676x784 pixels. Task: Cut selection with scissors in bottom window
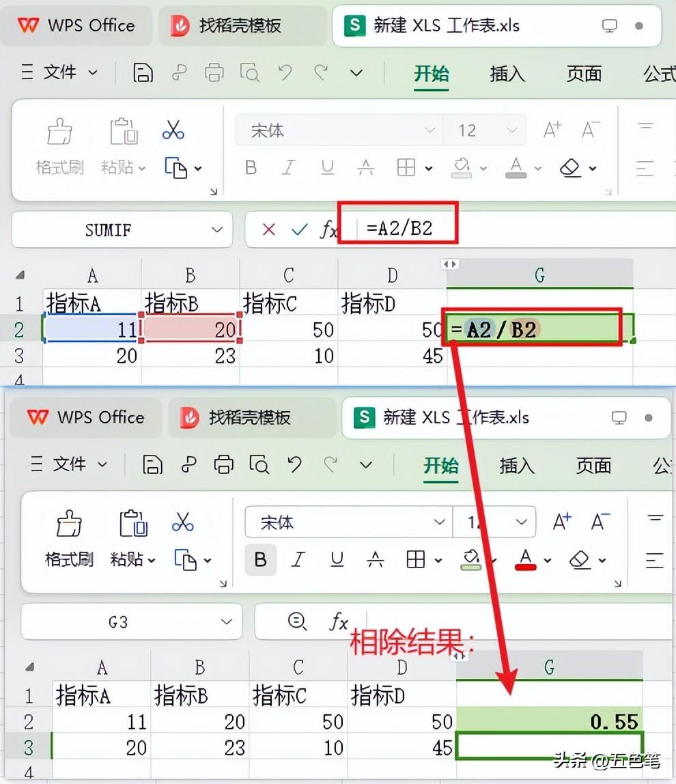tap(183, 522)
